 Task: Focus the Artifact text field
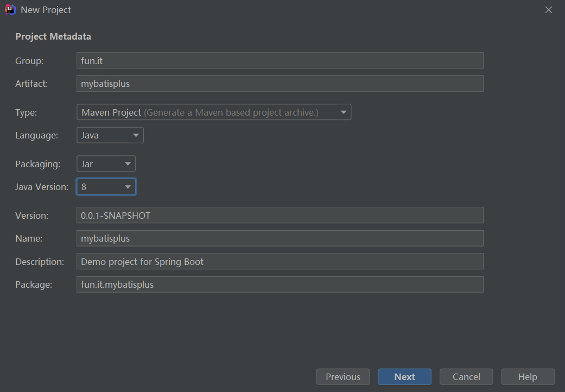pos(280,84)
